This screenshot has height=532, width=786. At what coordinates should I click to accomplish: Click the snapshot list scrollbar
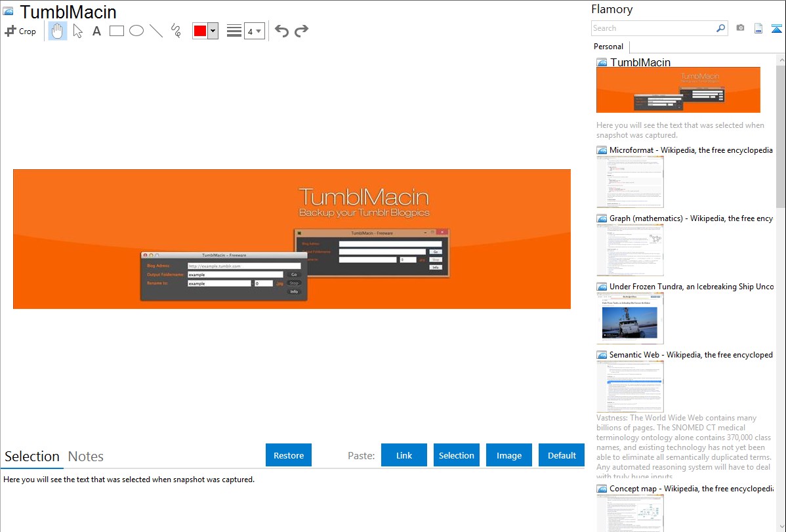coord(781,135)
